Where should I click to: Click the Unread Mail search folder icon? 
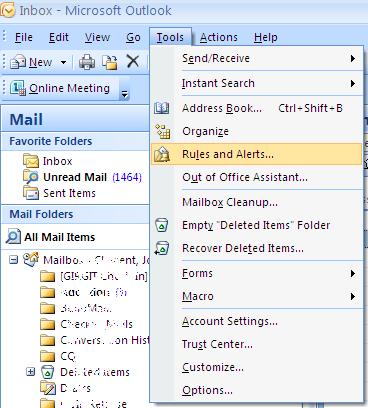click(x=31, y=177)
